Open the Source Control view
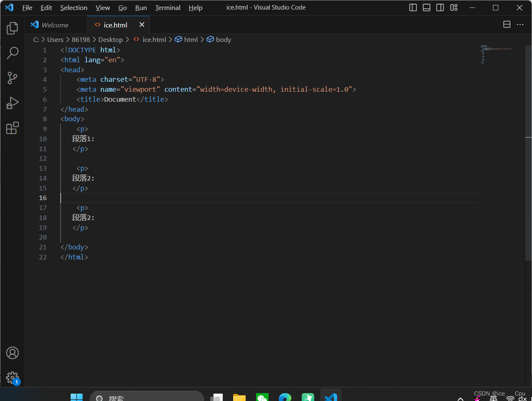532x401 pixels. (12, 78)
